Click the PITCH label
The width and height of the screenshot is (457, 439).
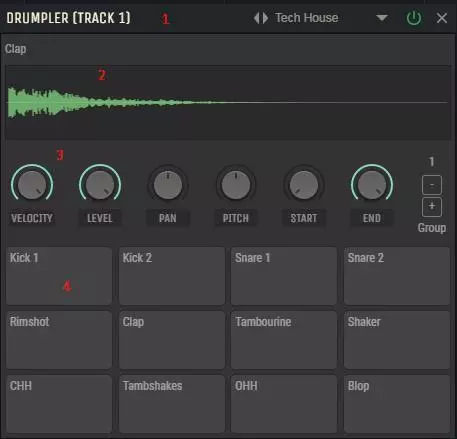click(x=236, y=218)
